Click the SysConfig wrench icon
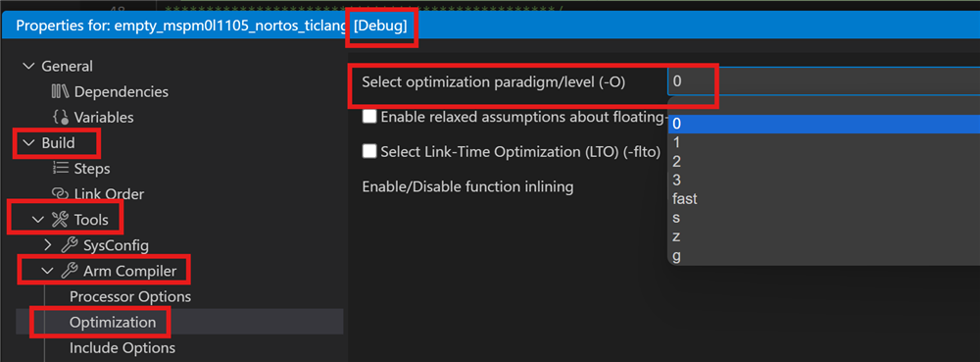980x362 pixels. tap(70, 245)
